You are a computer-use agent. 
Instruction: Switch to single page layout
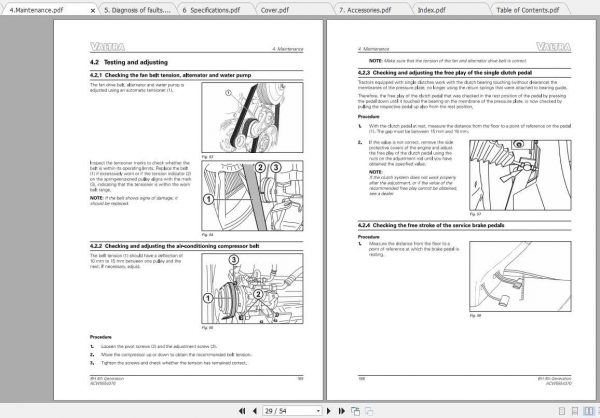coord(562,411)
